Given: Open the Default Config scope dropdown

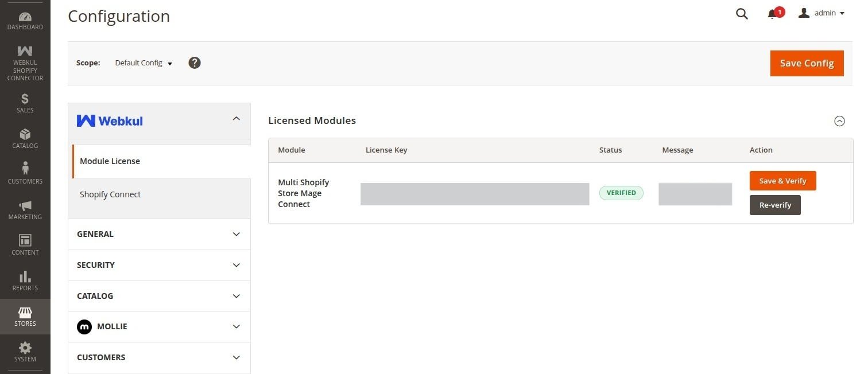Looking at the screenshot, I should [144, 63].
